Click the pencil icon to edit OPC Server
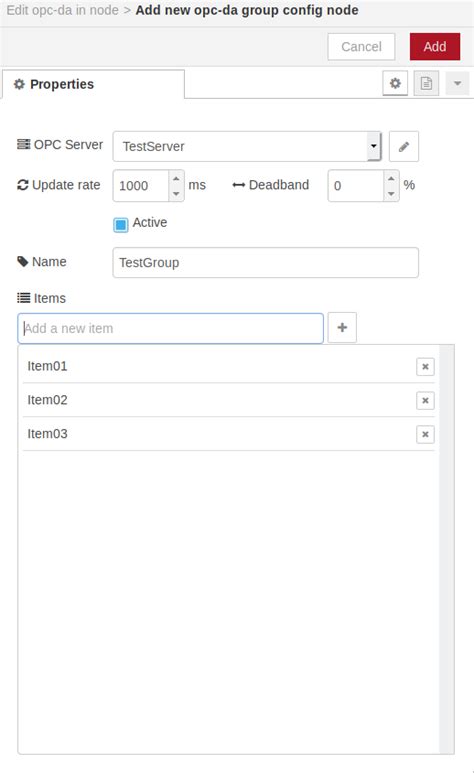 click(403, 146)
